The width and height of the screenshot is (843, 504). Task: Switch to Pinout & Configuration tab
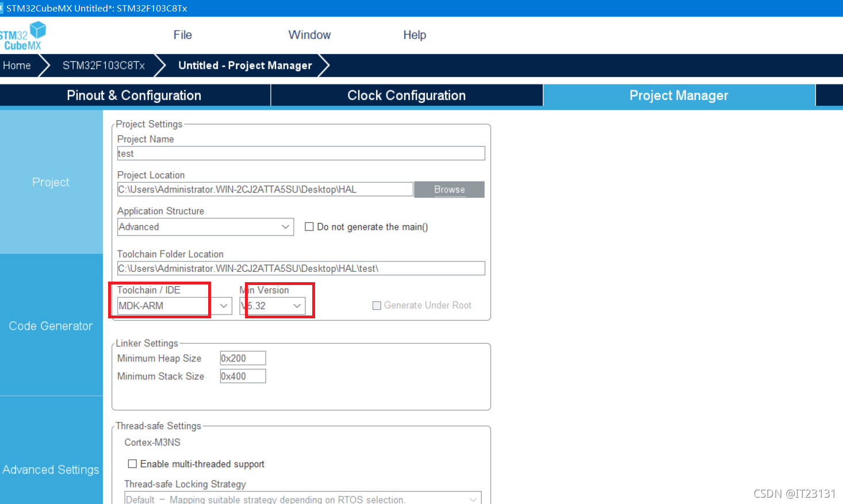[x=135, y=95]
